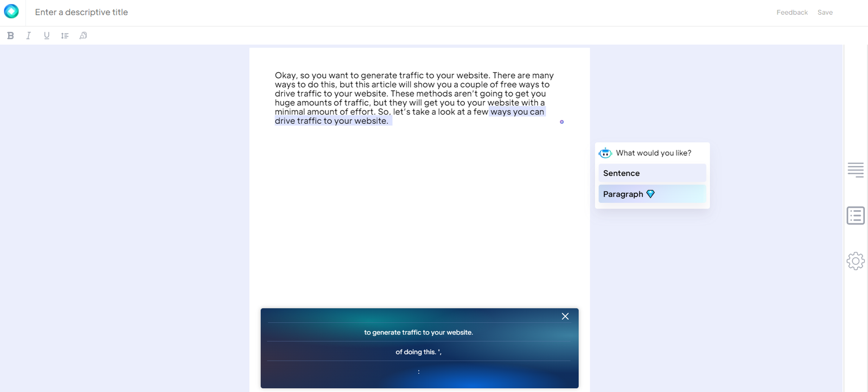Choose the Sentence option
The width and height of the screenshot is (868, 392).
click(x=652, y=173)
